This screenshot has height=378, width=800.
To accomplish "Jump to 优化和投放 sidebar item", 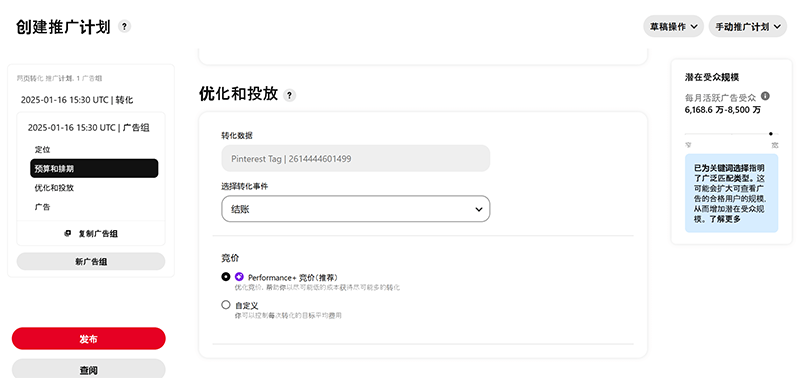I will pos(54,188).
